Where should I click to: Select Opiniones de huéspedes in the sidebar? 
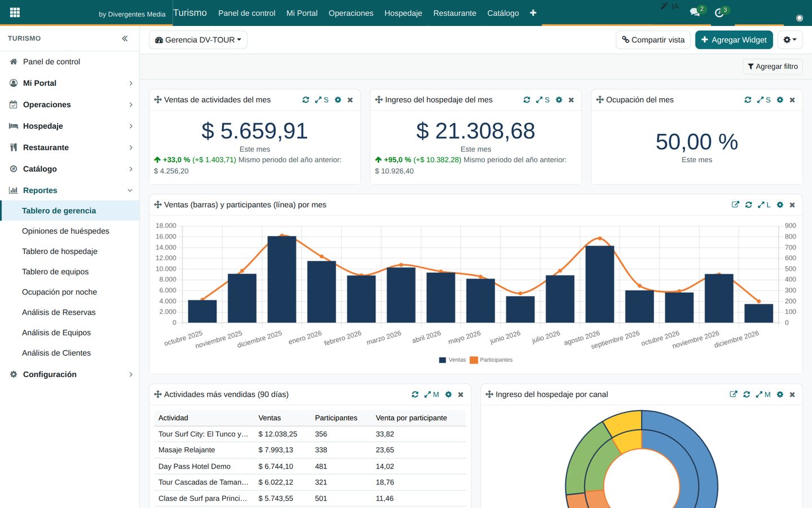[65, 231]
